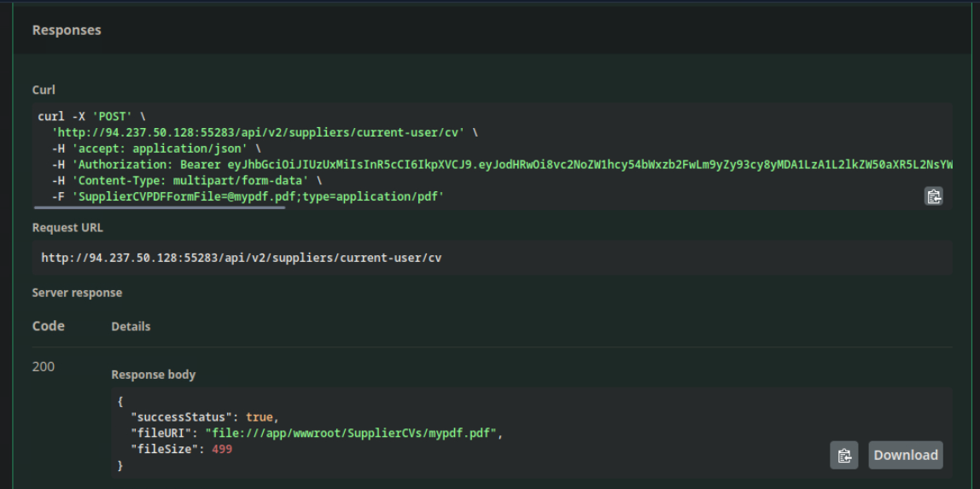The image size is (980, 489).
Task: Copy the response body to clipboard
Action: tap(843, 455)
